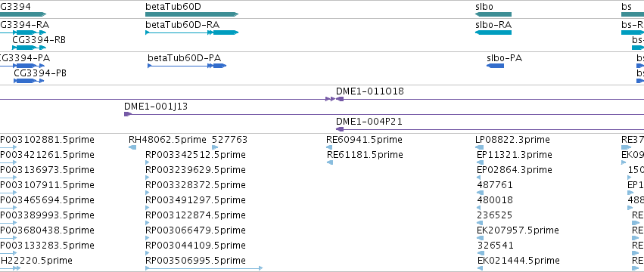Viewport: 644px width, 272px height.
Task: Click the DME1-011O18 BAC clone label
Action: pyautogui.click(x=369, y=91)
